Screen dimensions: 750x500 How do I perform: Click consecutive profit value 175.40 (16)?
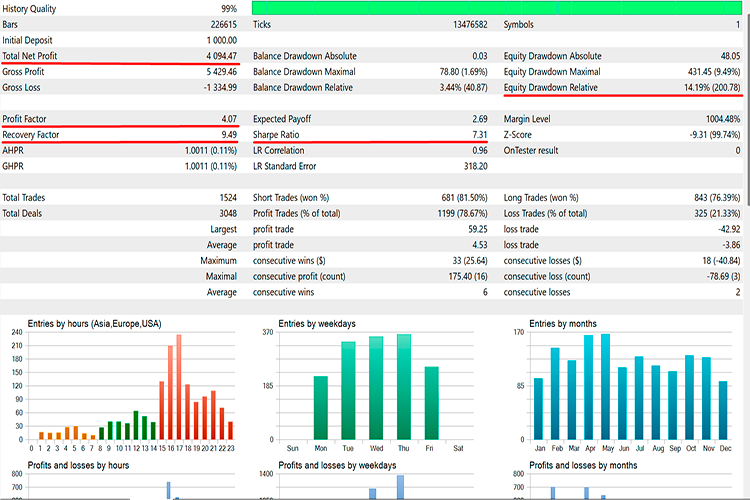[x=468, y=277]
